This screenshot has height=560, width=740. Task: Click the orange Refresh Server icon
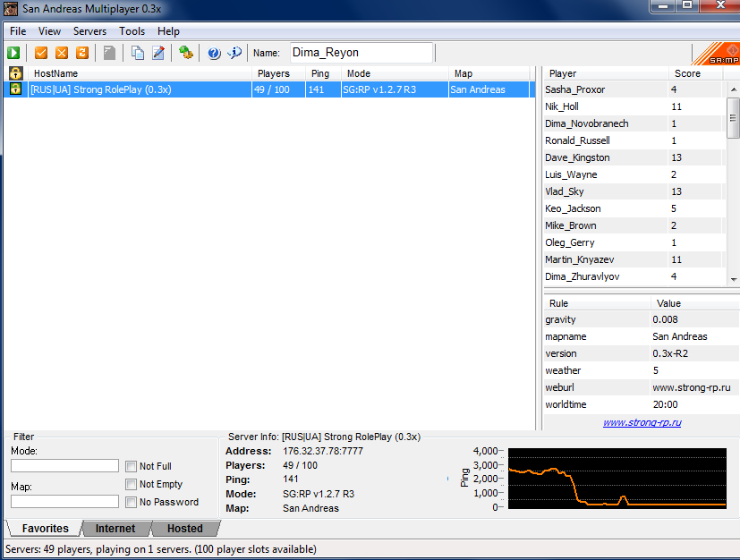point(82,53)
